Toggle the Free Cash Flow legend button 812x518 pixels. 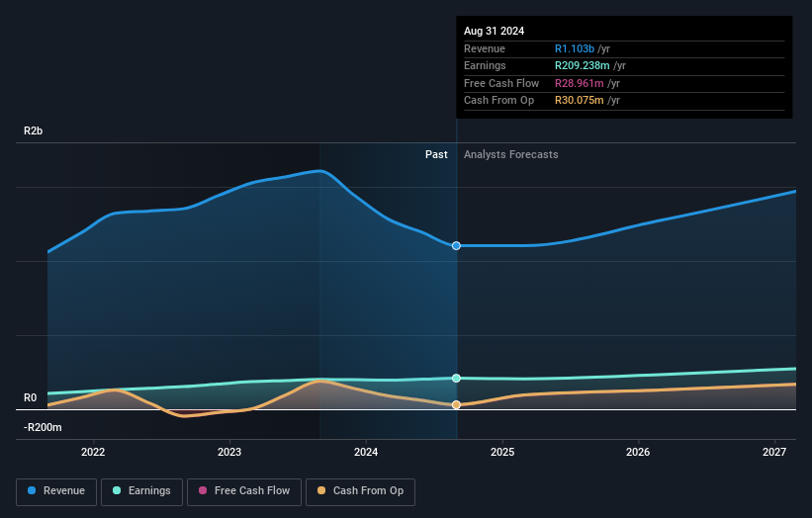244,491
